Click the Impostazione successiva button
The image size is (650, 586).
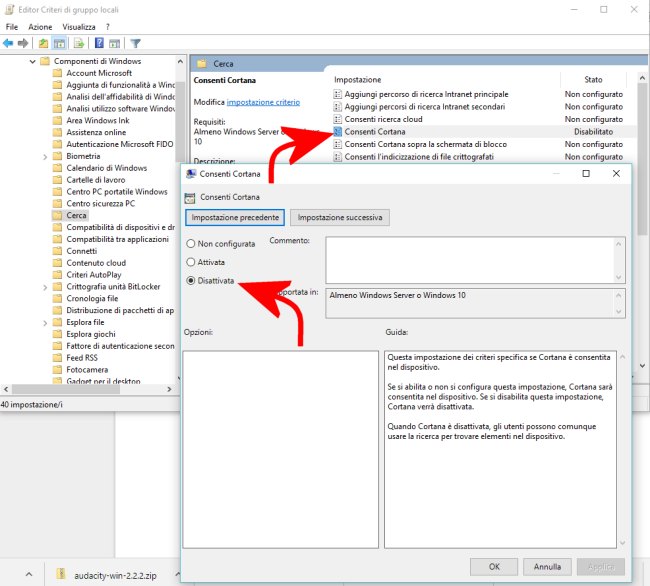tap(339, 217)
